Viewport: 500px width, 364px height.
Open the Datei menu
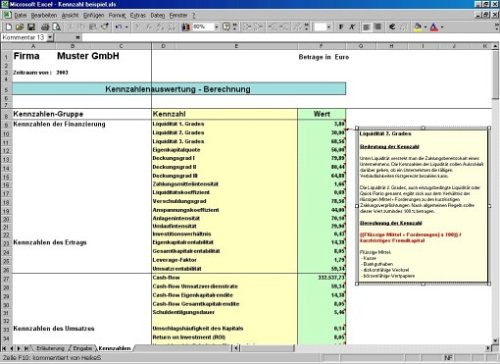(x=20, y=15)
